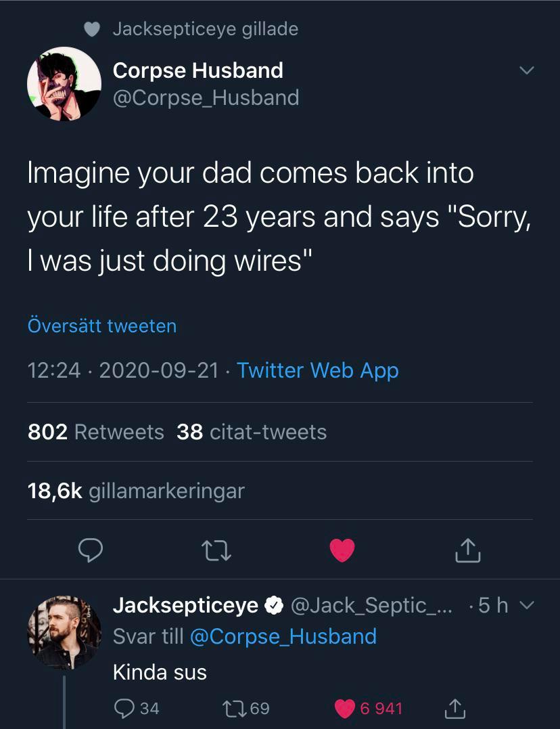The width and height of the screenshot is (560, 729).
Task: View the 38 citat-tweets list
Action: click(x=252, y=432)
